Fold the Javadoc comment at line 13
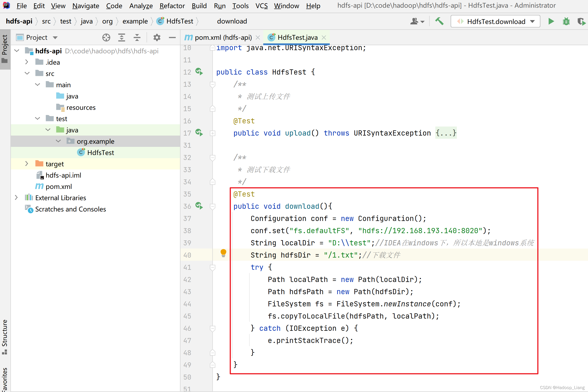 [x=213, y=85]
